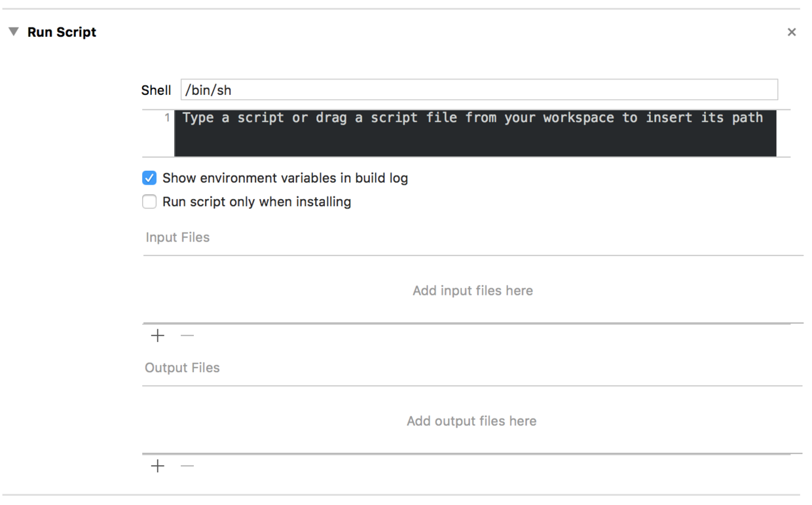Add an output file with plus icon
Screen dimensions: 812x505
point(158,466)
